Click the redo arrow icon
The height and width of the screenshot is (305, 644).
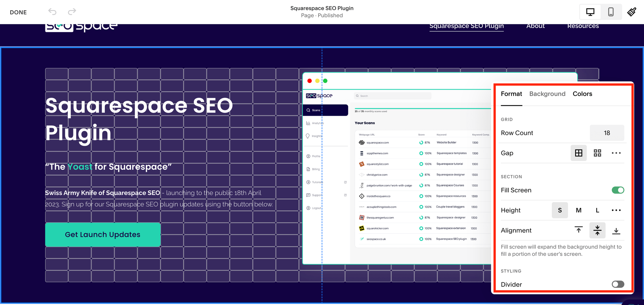(x=72, y=12)
